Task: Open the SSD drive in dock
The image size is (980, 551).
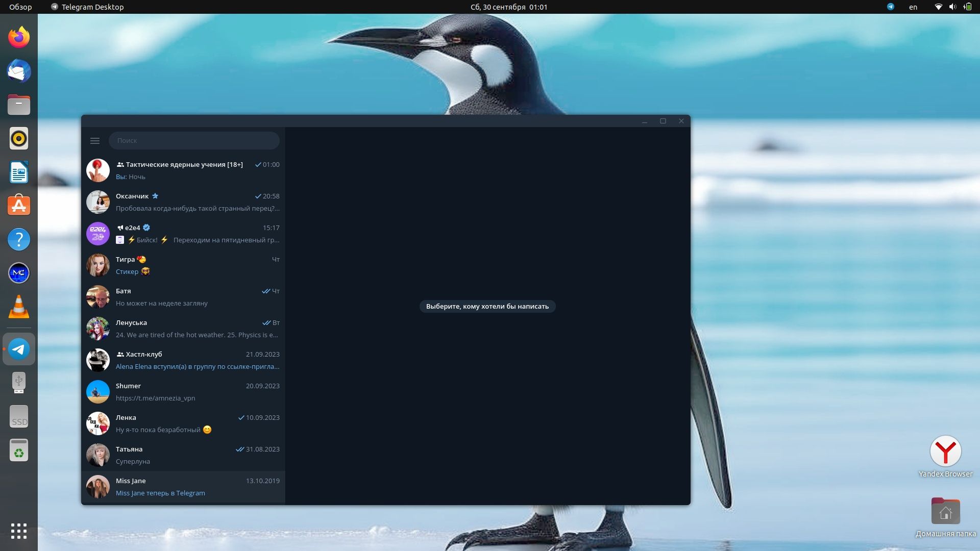Action: (x=19, y=416)
